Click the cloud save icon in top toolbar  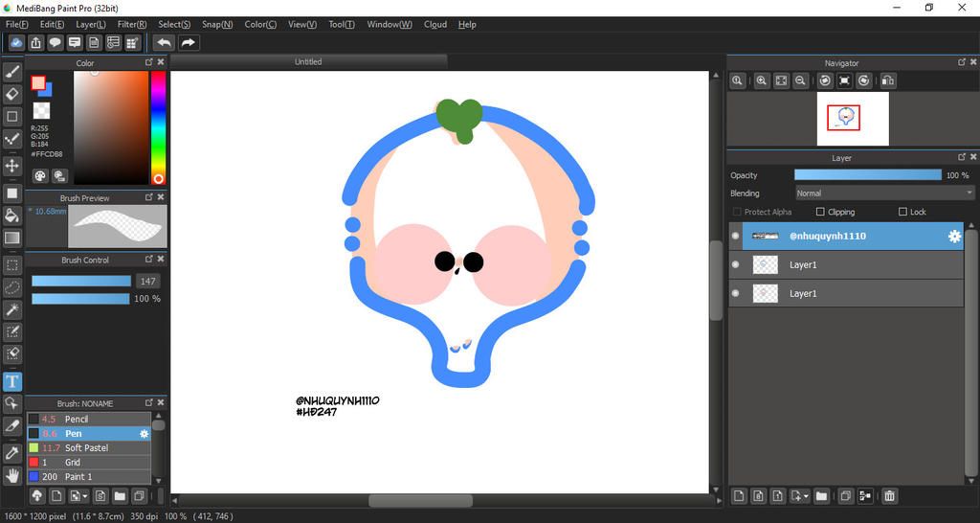(x=16, y=42)
